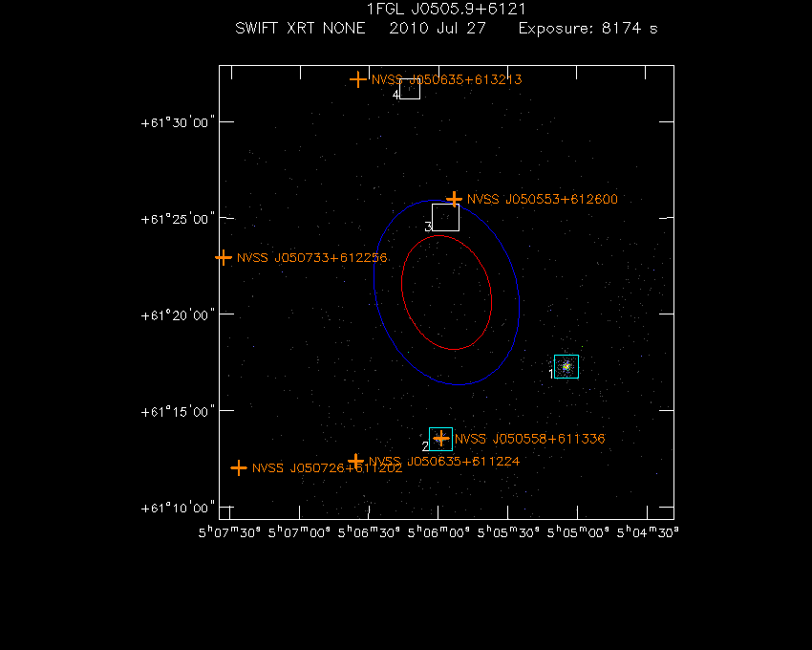The image size is (812, 650).
Task: Click the 5h05m00s right ascension label
Action: pos(578,532)
